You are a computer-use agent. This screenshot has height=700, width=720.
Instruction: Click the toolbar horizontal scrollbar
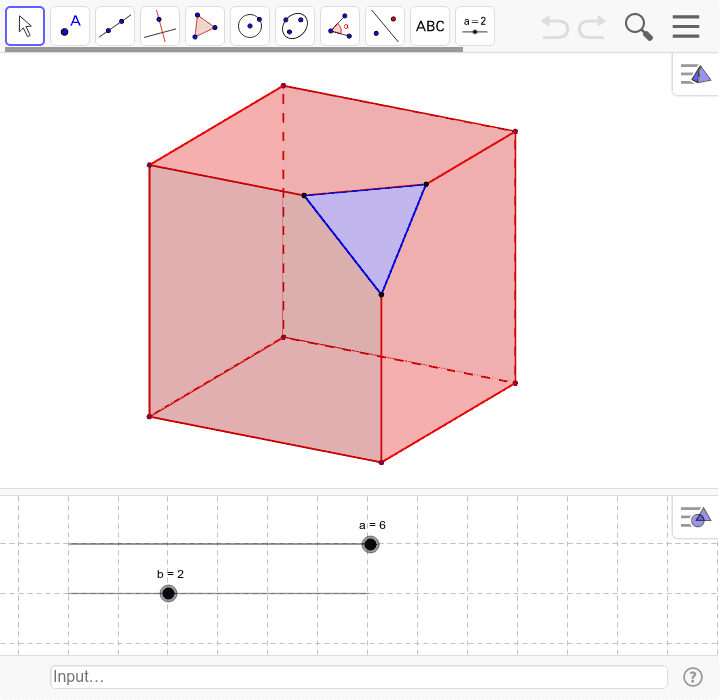pos(234,49)
